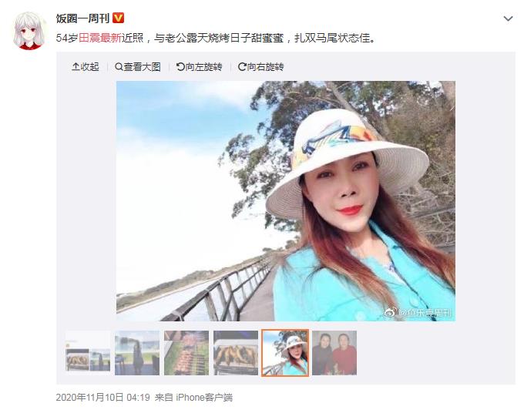Click the 饭圈一周刊 profile avatar
The width and height of the screenshot is (524, 420).
coord(29,31)
